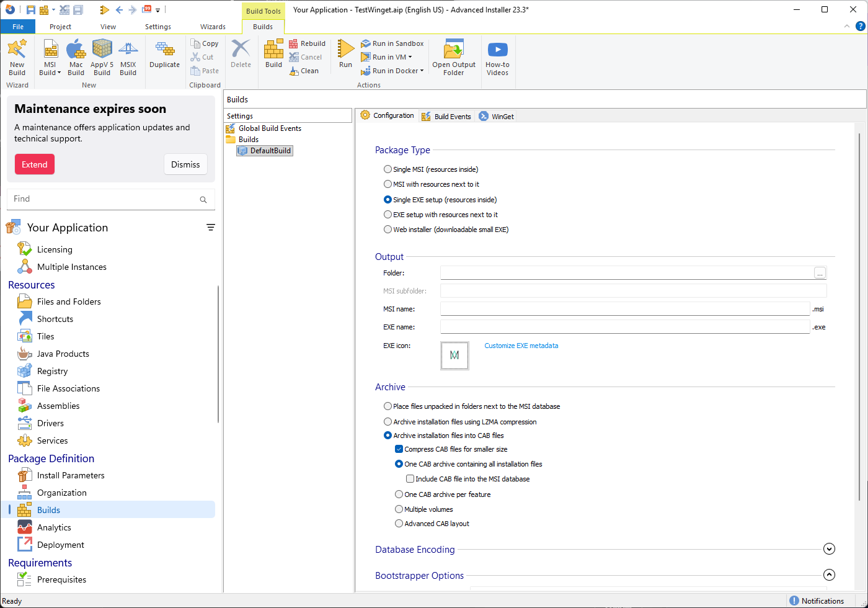The height and width of the screenshot is (608, 868).
Task: Open the Wizards ribbon tab
Action: click(x=213, y=27)
